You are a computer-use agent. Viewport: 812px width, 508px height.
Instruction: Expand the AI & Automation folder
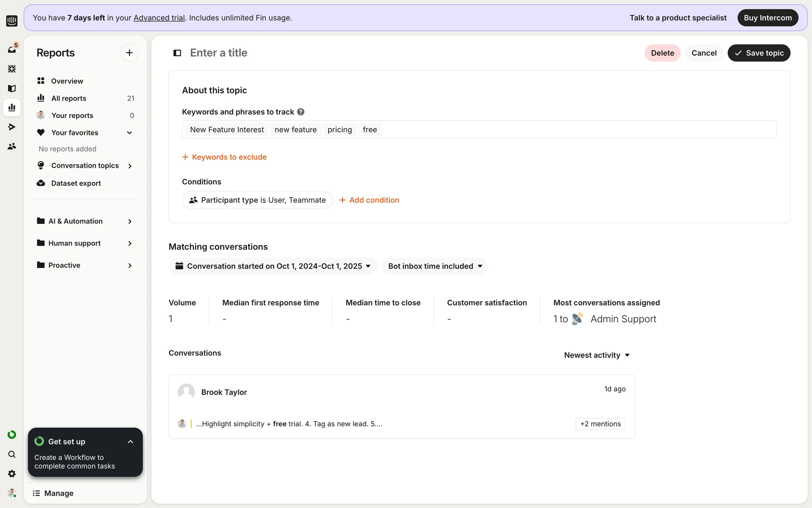129,221
